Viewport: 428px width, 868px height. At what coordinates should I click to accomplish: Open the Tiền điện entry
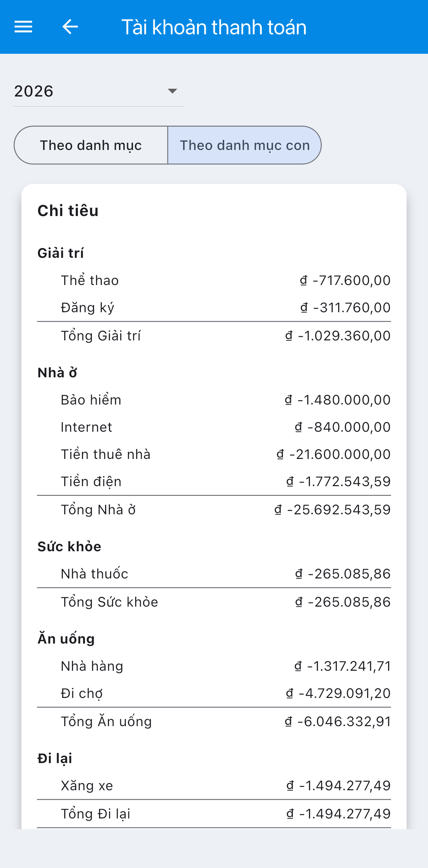click(214, 482)
